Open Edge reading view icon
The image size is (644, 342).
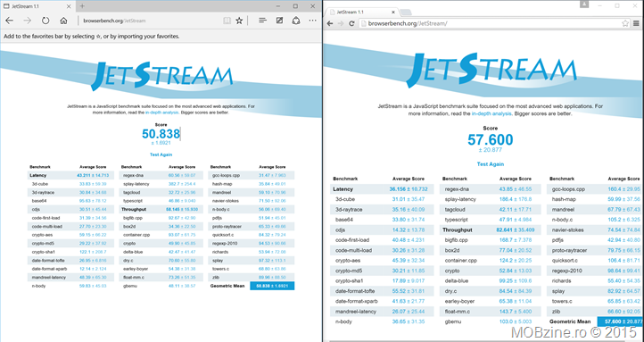227,21
